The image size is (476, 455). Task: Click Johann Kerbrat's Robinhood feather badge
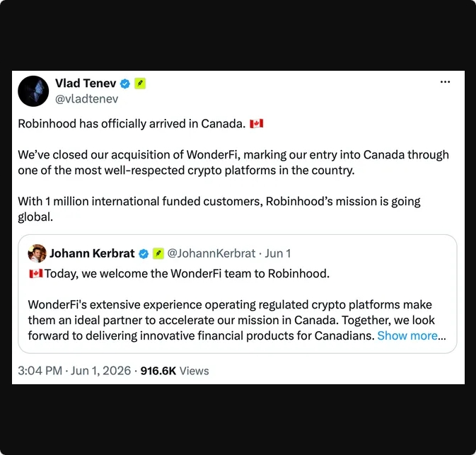tap(158, 253)
